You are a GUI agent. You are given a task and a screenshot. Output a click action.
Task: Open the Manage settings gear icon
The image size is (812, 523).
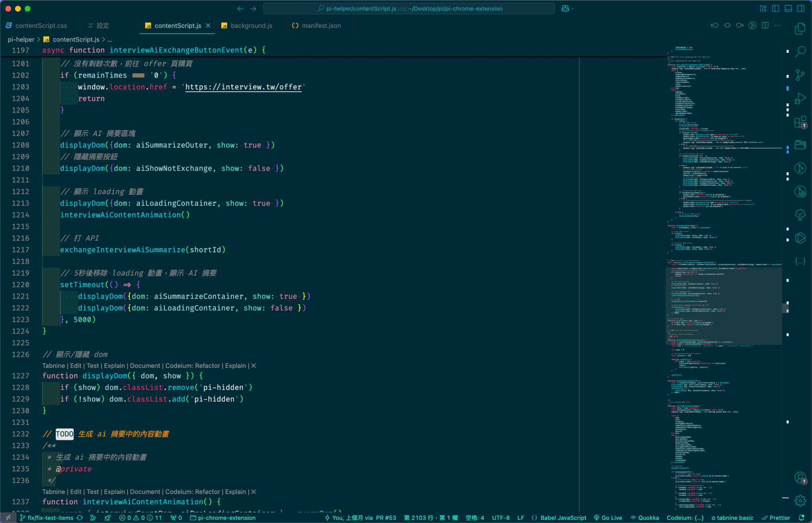800,501
